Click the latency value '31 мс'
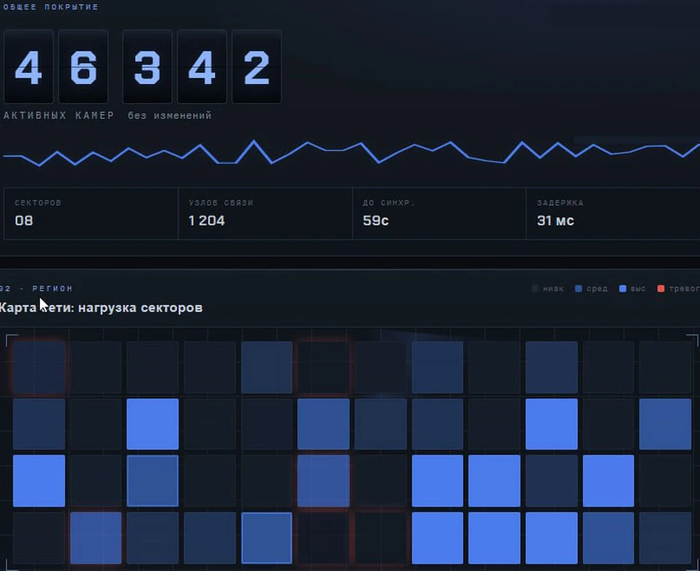Screen dimensions: 700x571 [x=555, y=221]
